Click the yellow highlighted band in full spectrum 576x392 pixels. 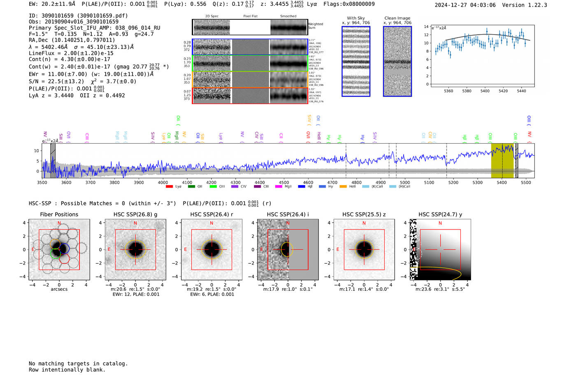point(502,161)
